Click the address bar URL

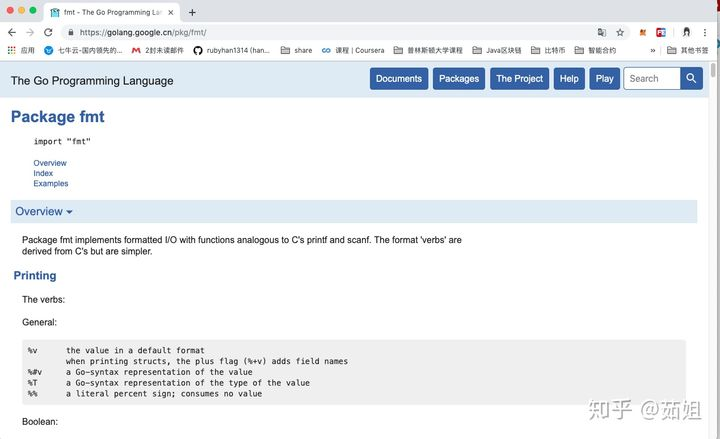(143, 32)
